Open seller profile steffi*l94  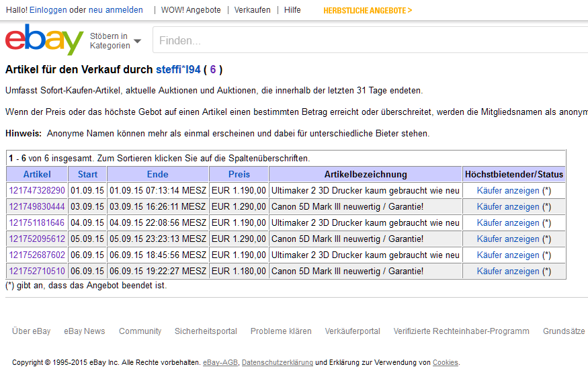[178, 69]
